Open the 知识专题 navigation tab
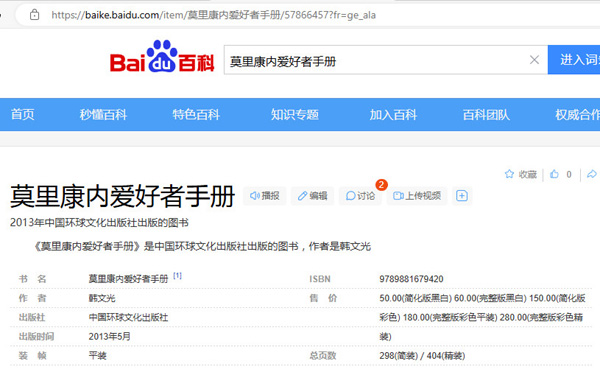Image resolution: width=600 pixels, height=375 pixels. (x=295, y=114)
